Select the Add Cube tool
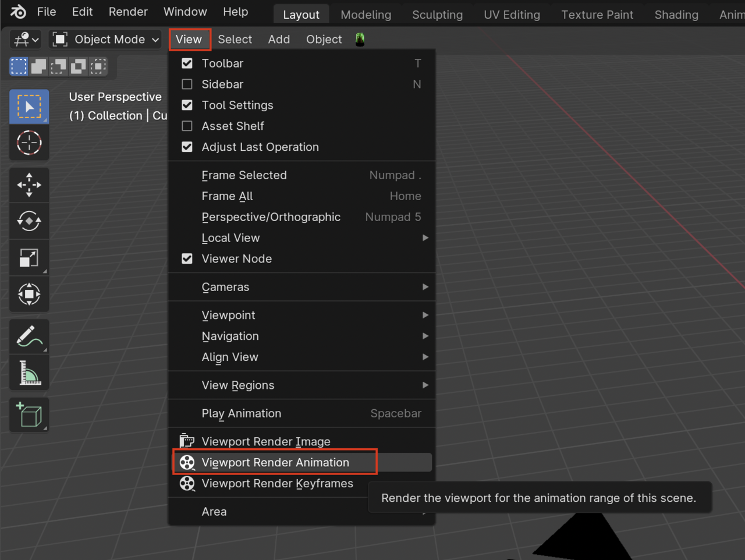745x560 pixels. (x=29, y=414)
